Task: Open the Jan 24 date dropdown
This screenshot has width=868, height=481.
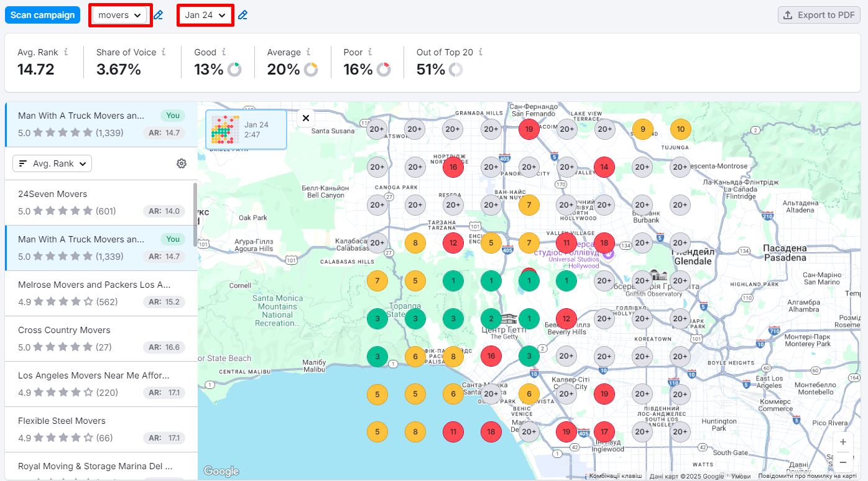Action: click(x=205, y=15)
